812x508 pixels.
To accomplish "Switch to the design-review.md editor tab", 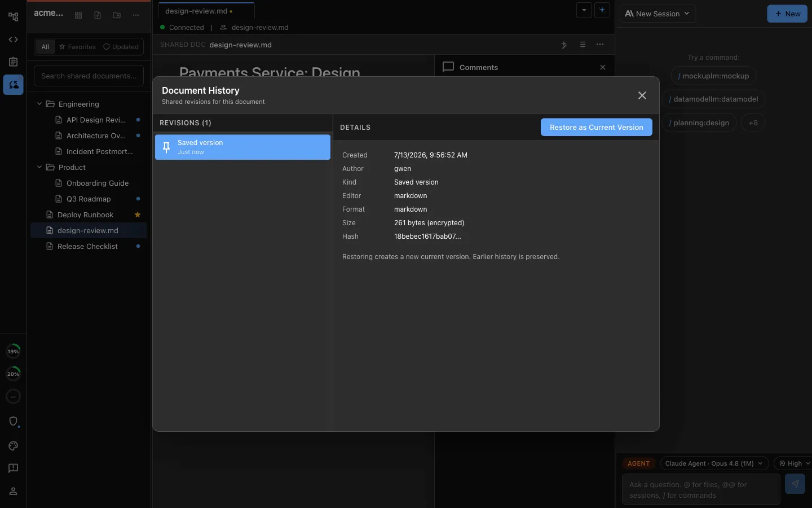I will coord(206,11).
